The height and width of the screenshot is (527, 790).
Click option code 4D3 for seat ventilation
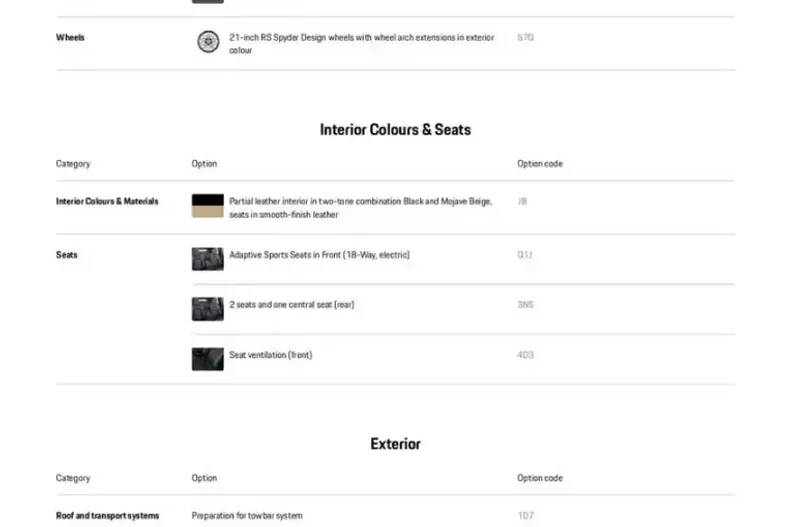coord(525,355)
